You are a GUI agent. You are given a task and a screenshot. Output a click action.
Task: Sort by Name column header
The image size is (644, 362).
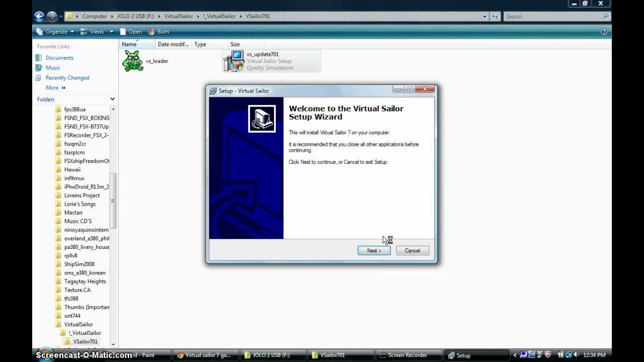coord(137,44)
